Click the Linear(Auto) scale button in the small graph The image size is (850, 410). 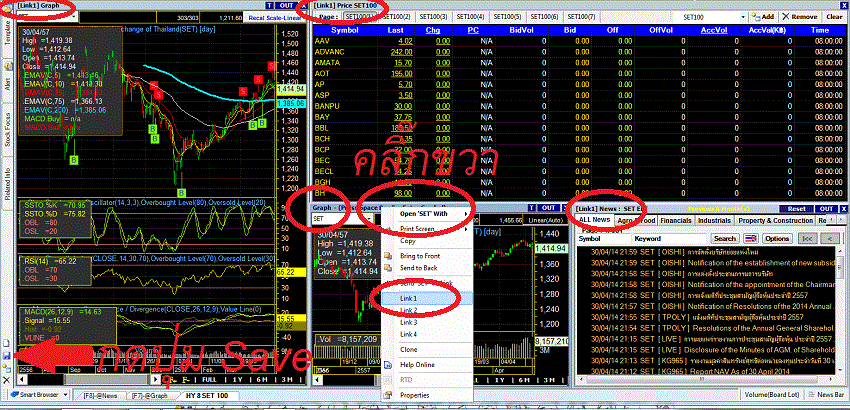pos(544,219)
